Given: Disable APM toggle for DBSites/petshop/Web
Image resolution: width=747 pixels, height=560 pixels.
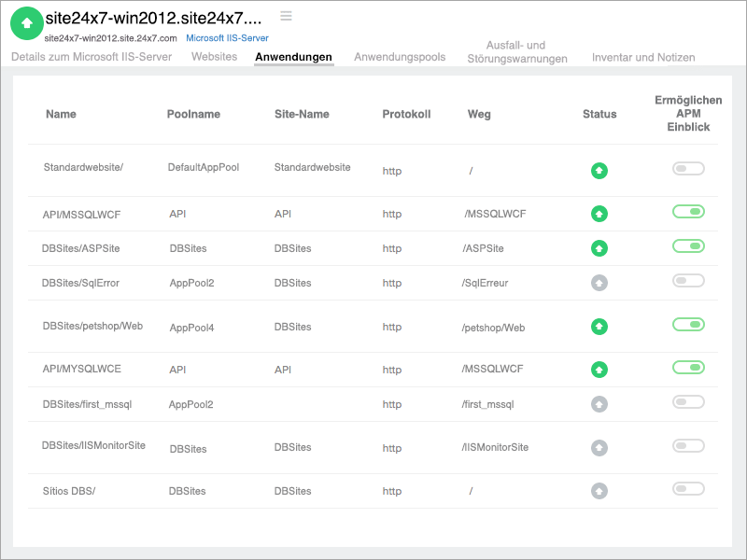Looking at the screenshot, I should (x=688, y=325).
